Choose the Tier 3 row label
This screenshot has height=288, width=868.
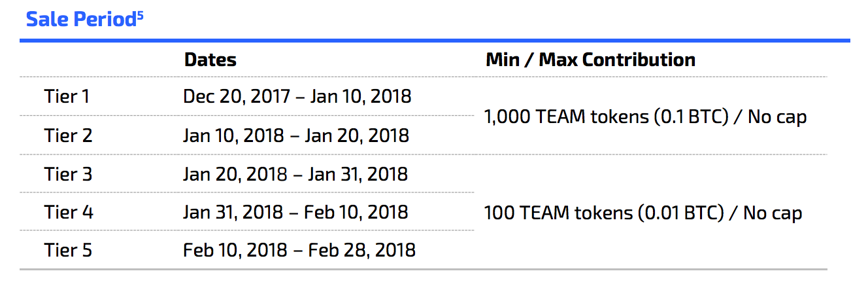[x=68, y=174]
